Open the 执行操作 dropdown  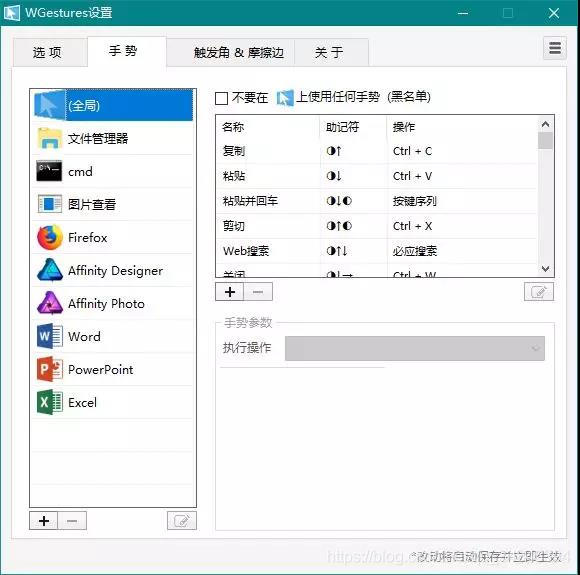pyautogui.click(x=415, y=348)
